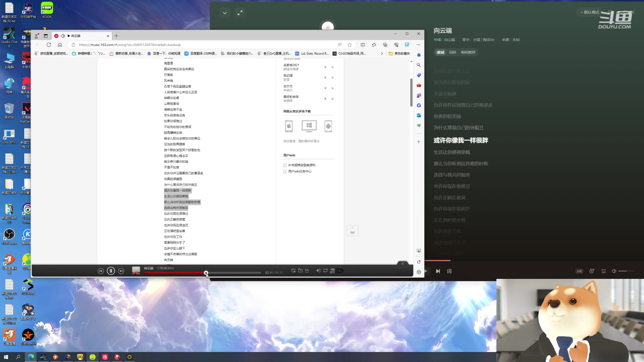
Task: Switch to the 相似推荐 tab
Action: [x=468, y=52]
